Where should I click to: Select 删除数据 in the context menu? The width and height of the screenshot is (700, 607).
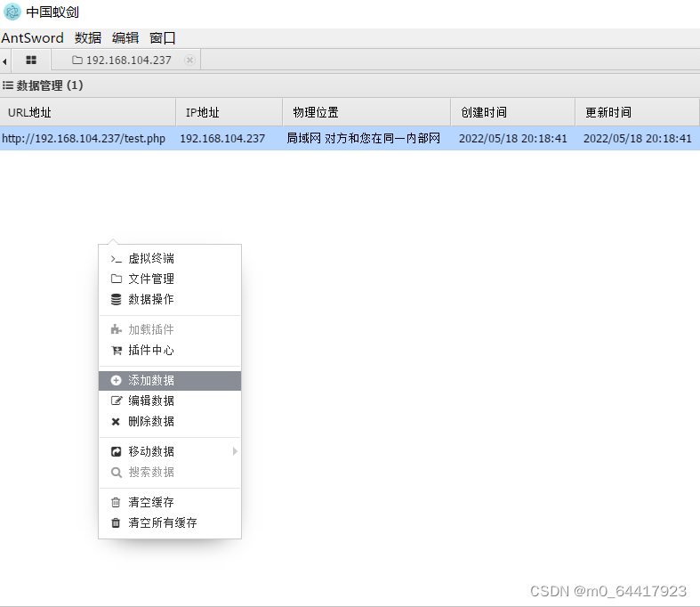point(170,421)
